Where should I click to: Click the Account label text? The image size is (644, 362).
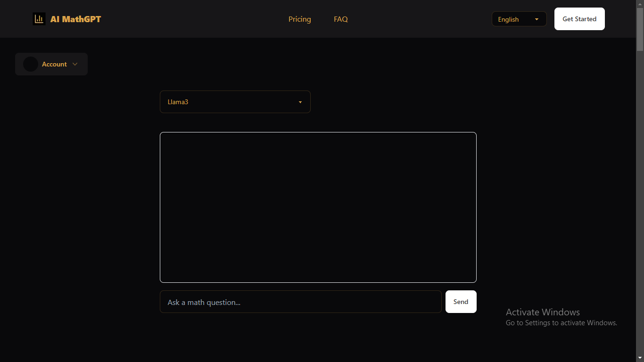tap(54, 64)
